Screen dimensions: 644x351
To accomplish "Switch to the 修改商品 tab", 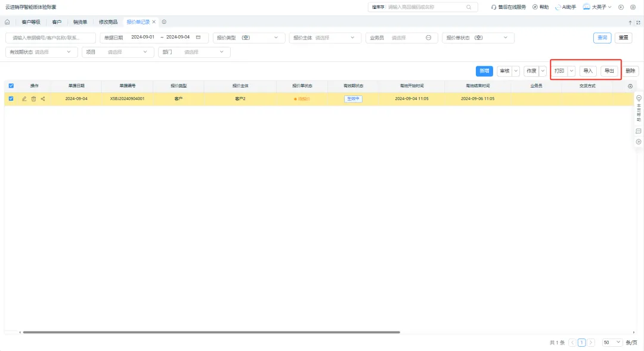I will click(x=108, y=22).
